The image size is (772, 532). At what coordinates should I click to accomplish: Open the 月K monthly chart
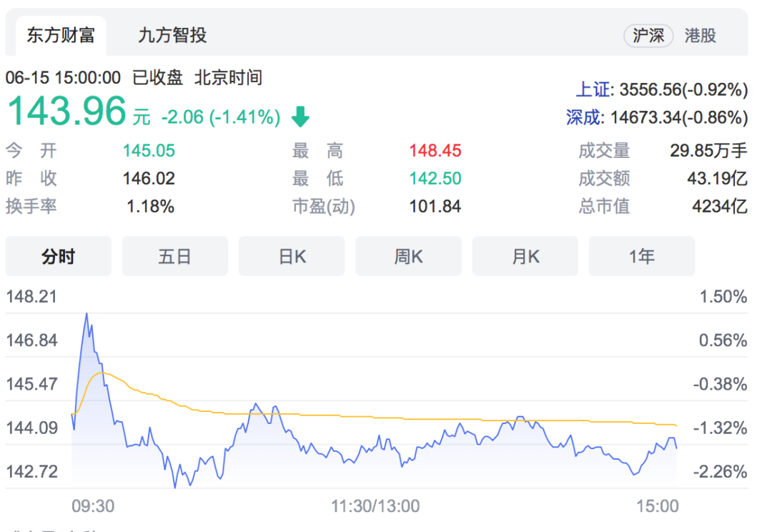pyautogui.click(x=525, y=257)
